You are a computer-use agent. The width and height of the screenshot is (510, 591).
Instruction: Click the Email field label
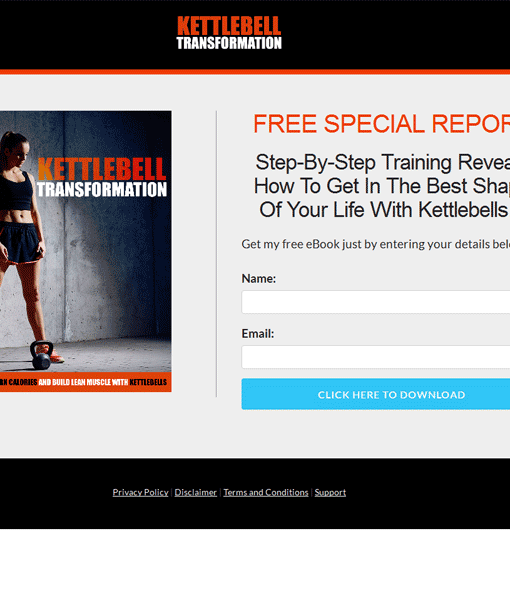(x=258, y=334)
